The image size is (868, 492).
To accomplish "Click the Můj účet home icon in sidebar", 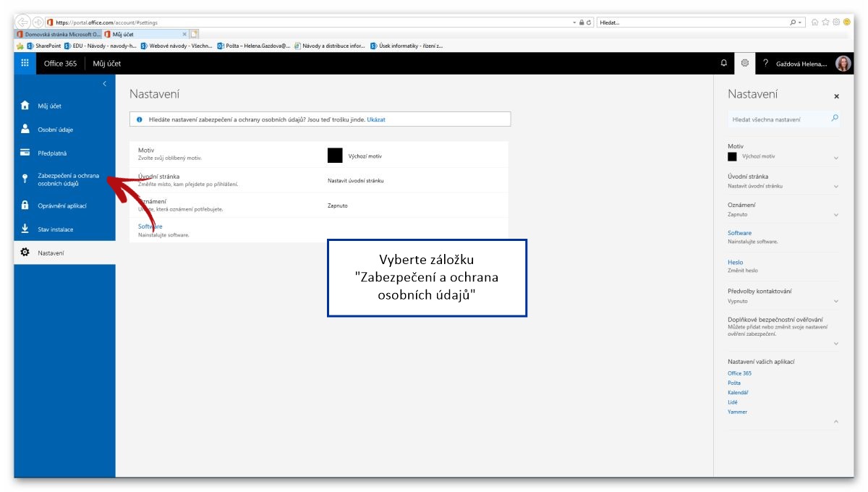I will (25, 106).
